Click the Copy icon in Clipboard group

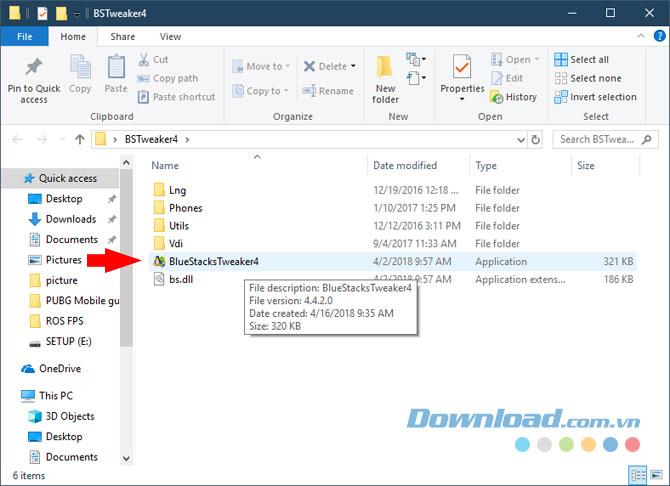[80, 71]
